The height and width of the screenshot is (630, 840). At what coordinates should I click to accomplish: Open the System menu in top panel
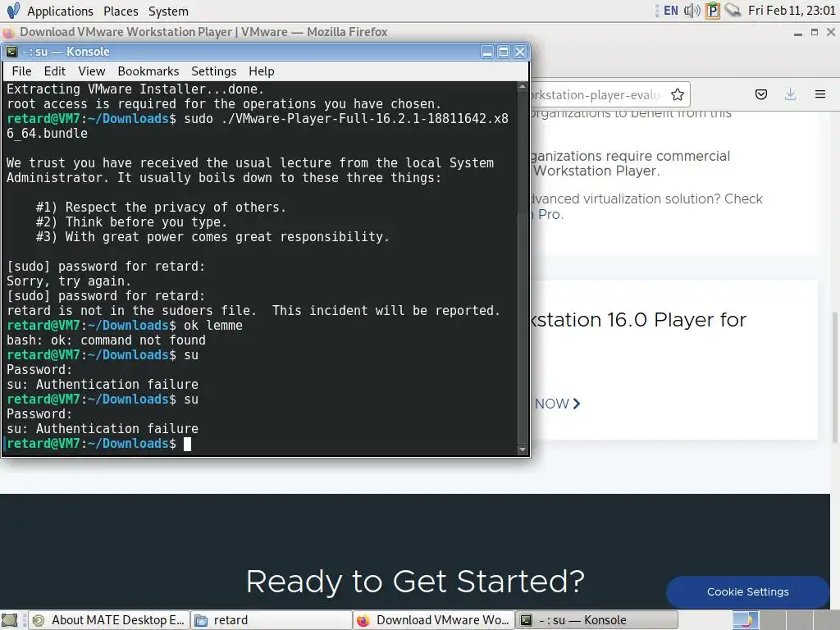(168, 11)
